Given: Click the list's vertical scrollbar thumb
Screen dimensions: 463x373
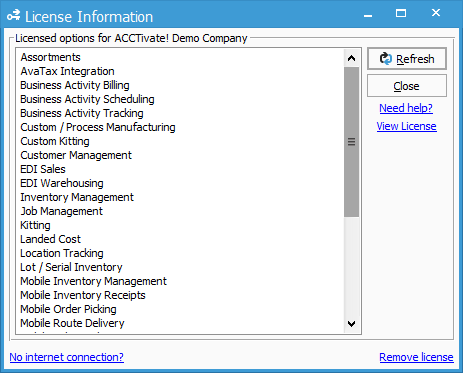Looking at the screenshot, I should coord(351,142).
